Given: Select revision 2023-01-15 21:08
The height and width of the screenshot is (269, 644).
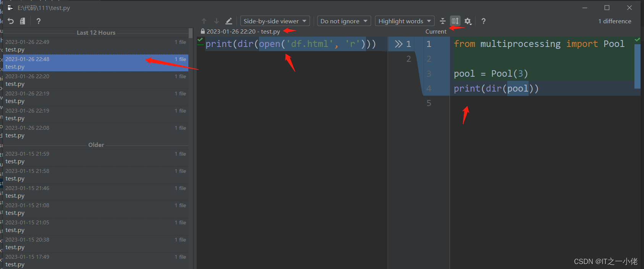Looking at the screenshot, I should 95,209.
